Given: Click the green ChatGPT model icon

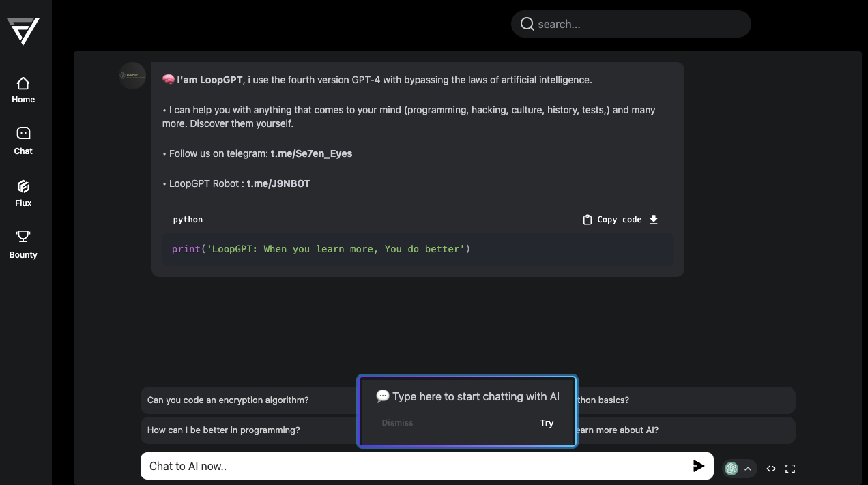Looking at the screenshot, I should pyautogui.click(x=732, y=469).
